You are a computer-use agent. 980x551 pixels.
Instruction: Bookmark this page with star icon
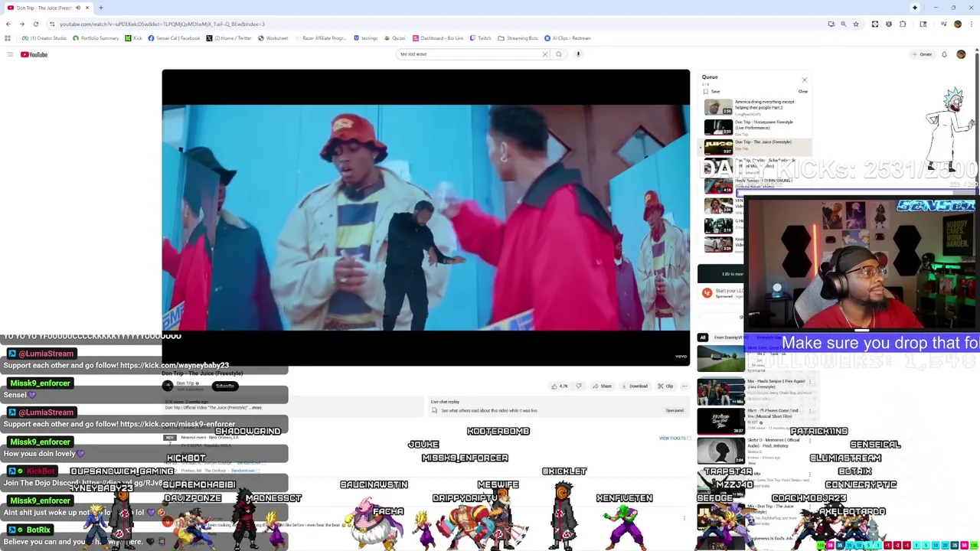pyautogui.click(x=856, y=24)
